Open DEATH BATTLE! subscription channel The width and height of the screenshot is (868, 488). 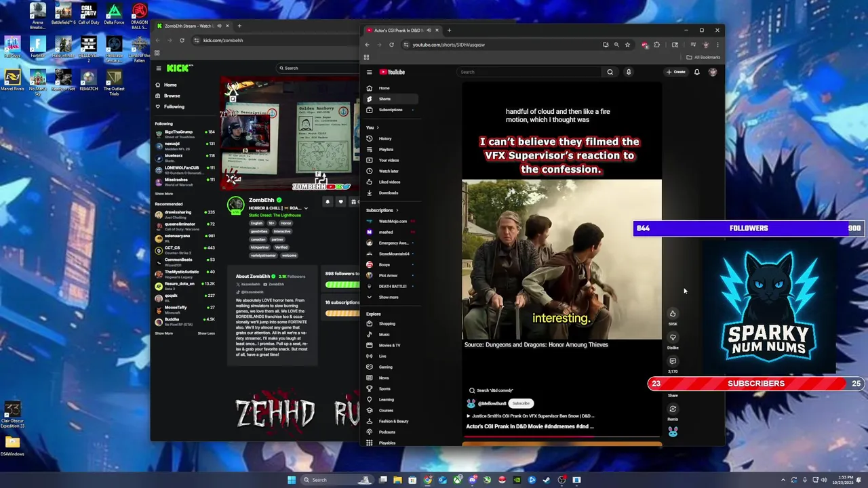[x=390, y=286]
